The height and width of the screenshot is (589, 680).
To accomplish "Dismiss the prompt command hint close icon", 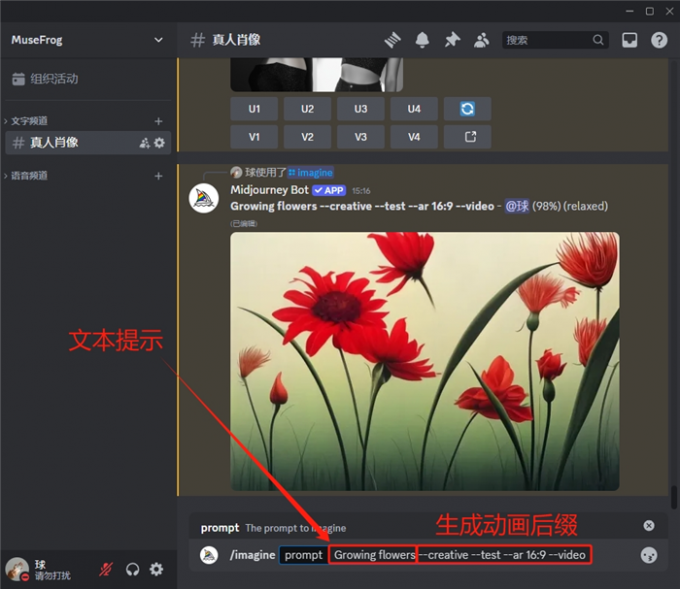I will pyautogui.click(x=649, y=526).
